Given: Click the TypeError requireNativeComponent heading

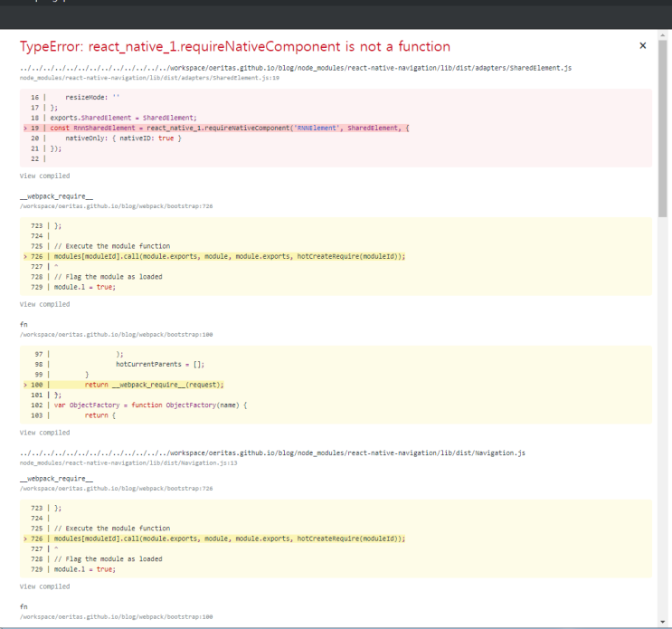Looking at the screenshot, I should tap(235, 46).
